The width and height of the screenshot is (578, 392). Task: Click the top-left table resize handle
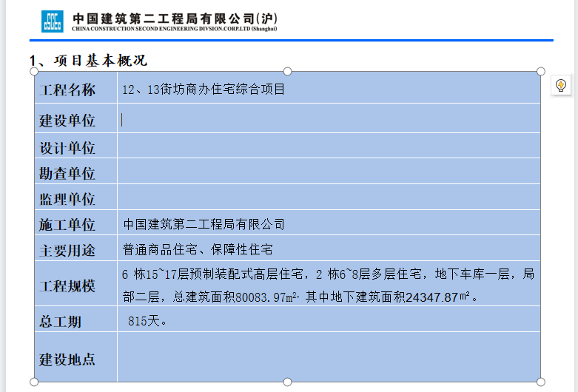tap(34, 72)
